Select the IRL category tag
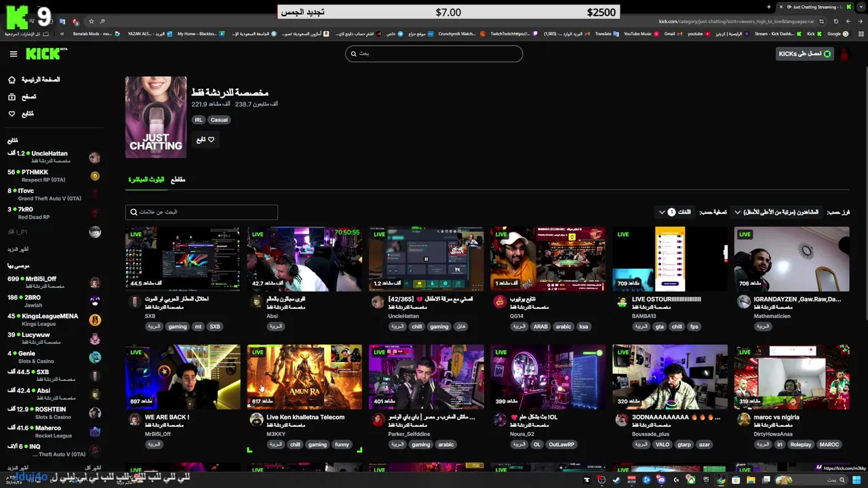This screenshot has width=868, height=488. tap(199, 120)
